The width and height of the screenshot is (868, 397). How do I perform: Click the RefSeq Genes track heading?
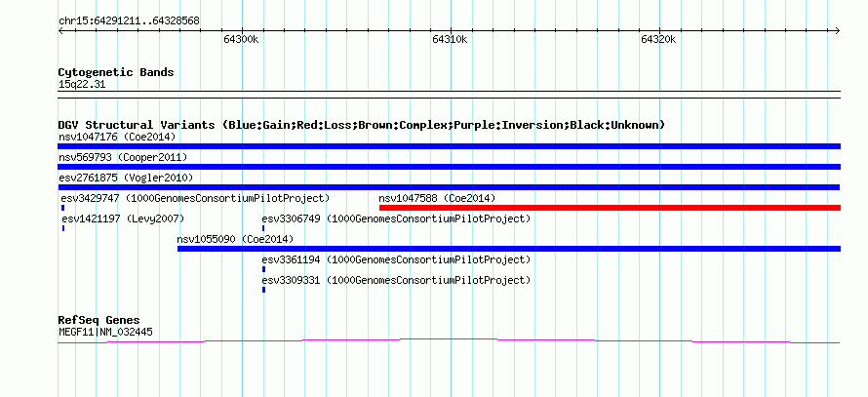(x=99, y=320)
